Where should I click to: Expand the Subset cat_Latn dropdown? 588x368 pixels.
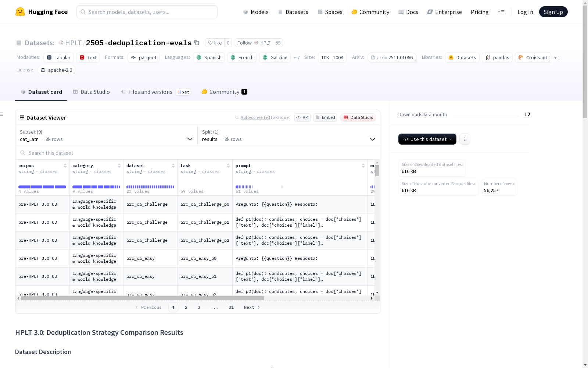click(106, 135)
